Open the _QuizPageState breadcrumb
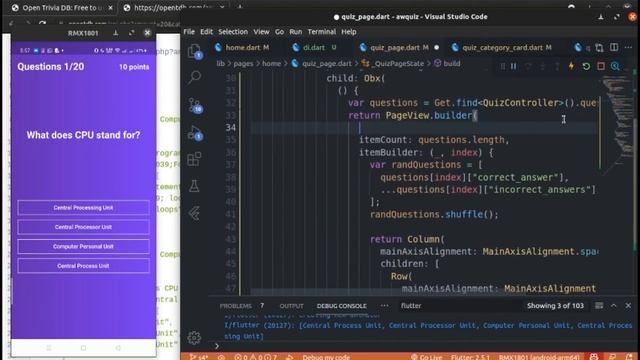This screenshot has width=640, height=360. click(393, 64)
